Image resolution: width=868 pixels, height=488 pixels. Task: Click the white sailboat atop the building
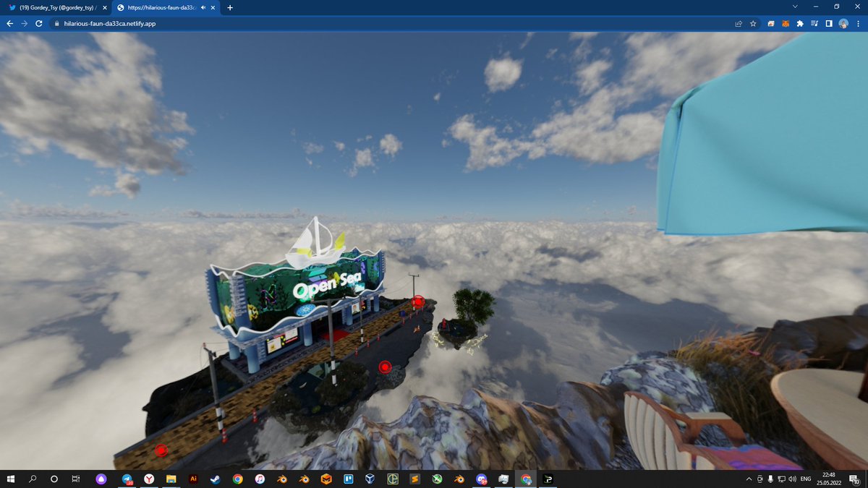[316, 242]
